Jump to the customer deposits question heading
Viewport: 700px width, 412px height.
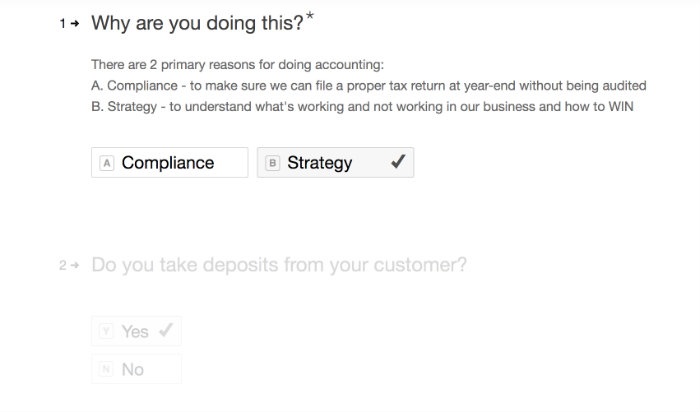[278, 265]
